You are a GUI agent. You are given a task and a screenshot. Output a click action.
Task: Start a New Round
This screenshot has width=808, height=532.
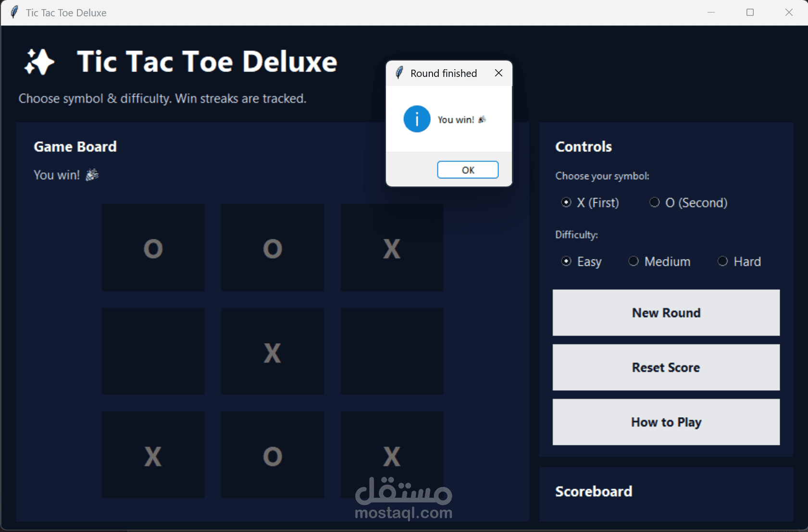click(665, 312)
